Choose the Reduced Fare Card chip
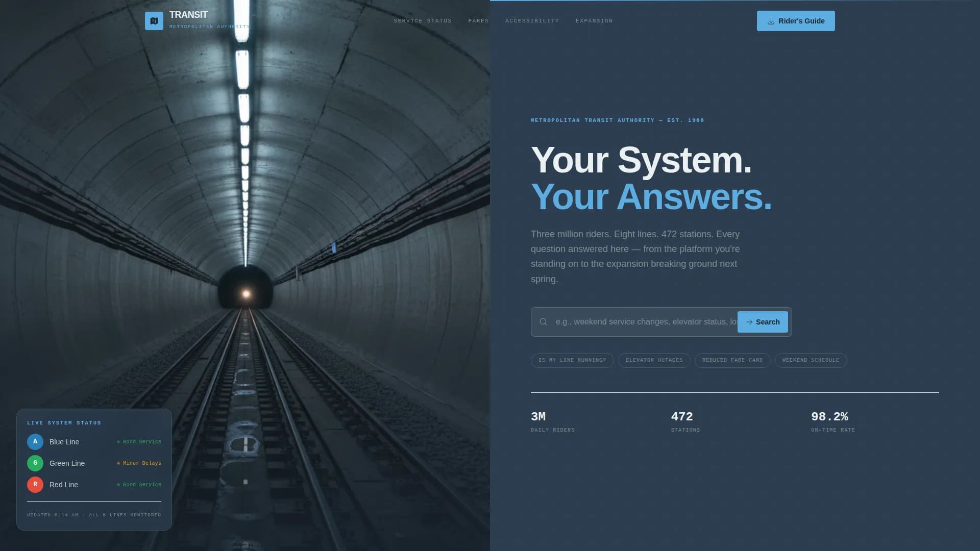The height and width of the screenshot is (551, 980). [732, 360]
